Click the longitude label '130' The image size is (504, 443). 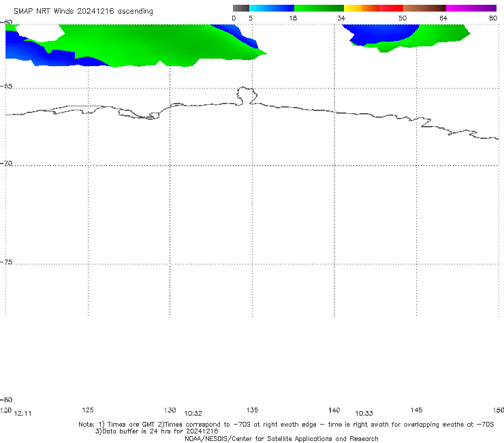[x=170, y=410]
